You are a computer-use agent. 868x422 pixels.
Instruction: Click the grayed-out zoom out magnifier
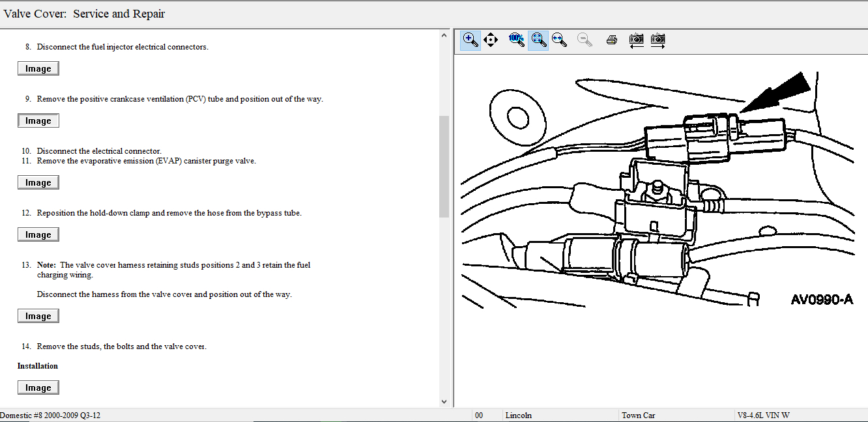[585, 40]
